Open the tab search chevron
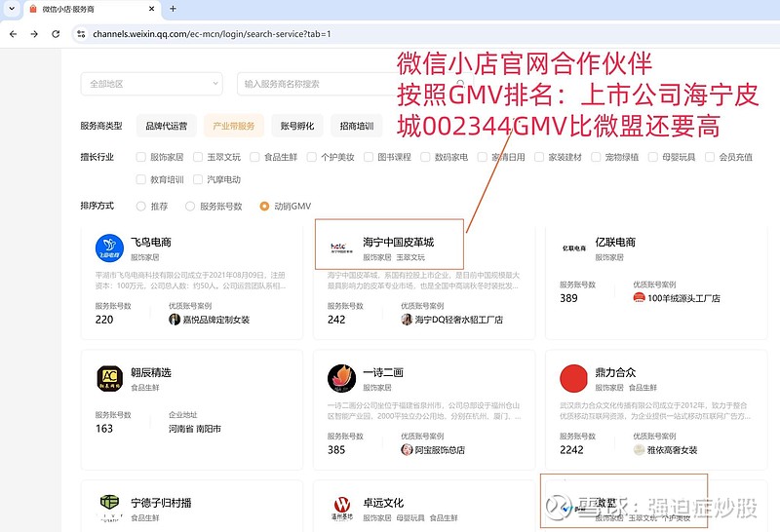This screenshot has width=780, height=532. point(12,9)
